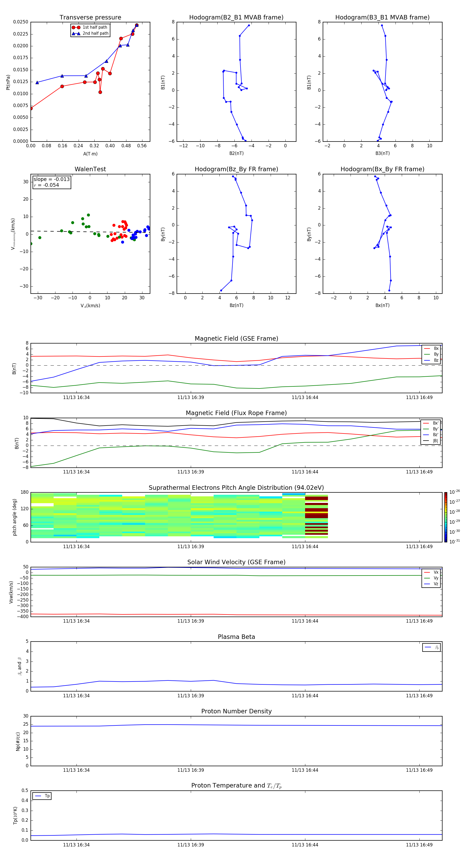The height and width of the screenshot is (868, 473).
Task: Click the 'Np(#/cc)' axis label
Action: point(18,741)
